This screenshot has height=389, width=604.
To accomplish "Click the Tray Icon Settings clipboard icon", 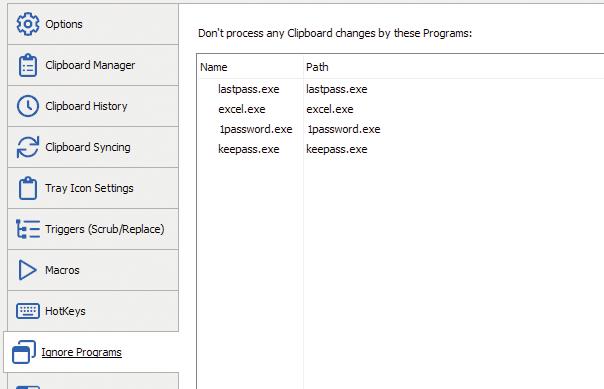I will [x=28, y=188].
